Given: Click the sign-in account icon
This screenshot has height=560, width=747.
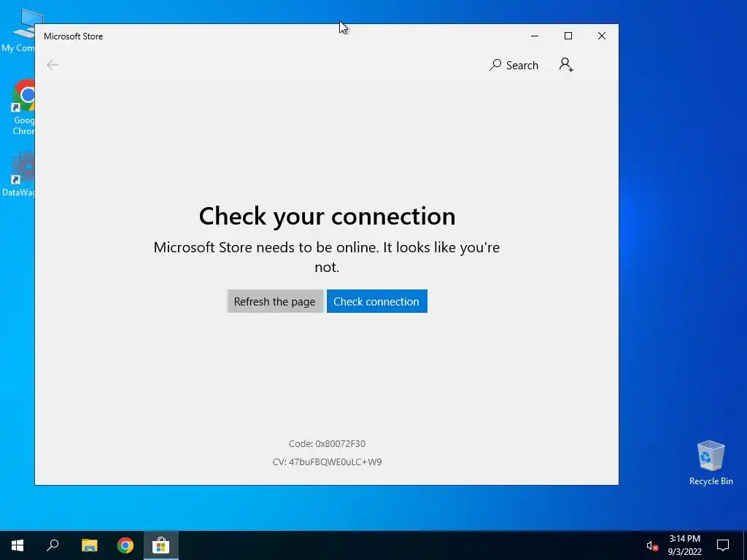Looking at the screenshot, I should click(x=566, y=65).
